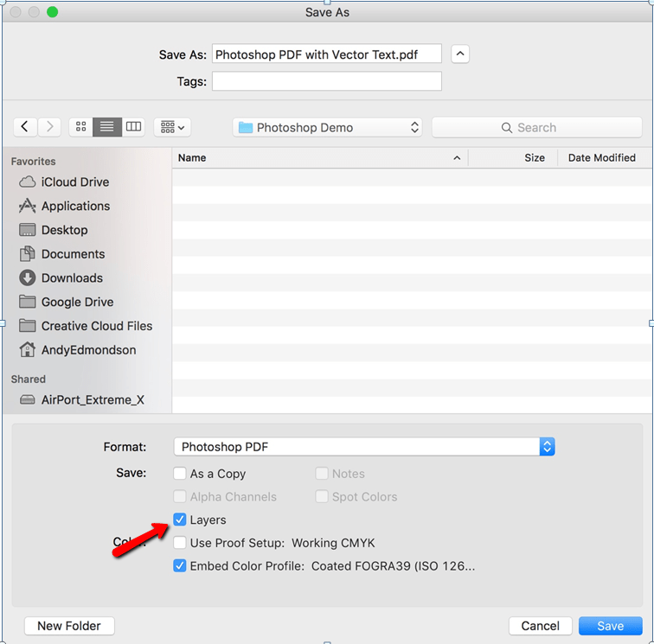Screen dimensions: 654x644
Task: Click the Creative Cloud Files folder icon
Action: pos(28,325)
